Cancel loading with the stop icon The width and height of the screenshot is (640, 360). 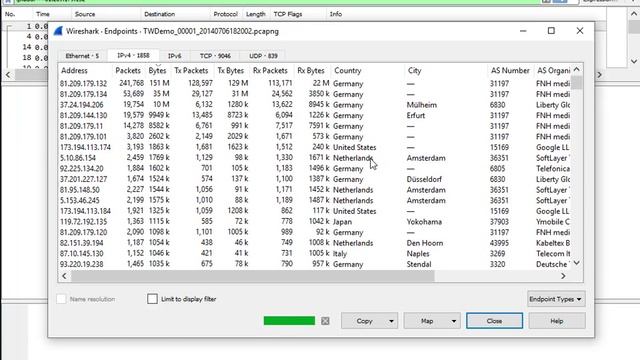tap(325, 321)
